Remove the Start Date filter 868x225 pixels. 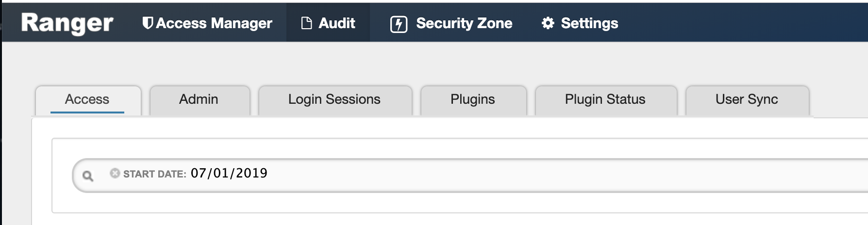tap(115, 173)
